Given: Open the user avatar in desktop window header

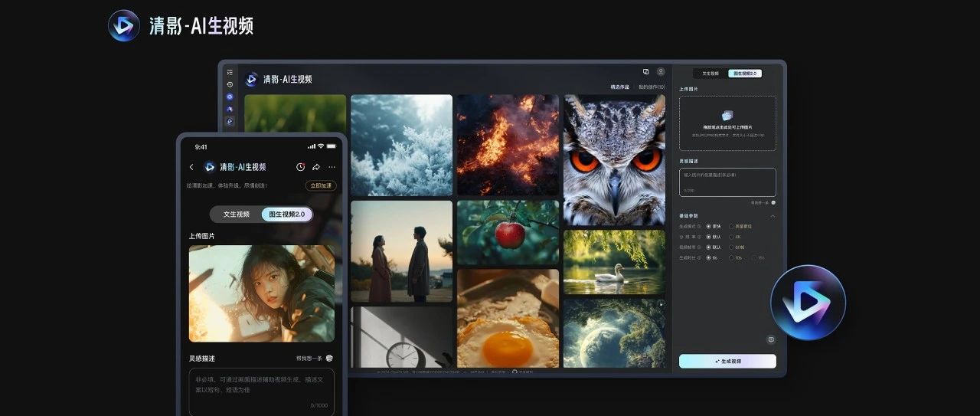Looking at the screenshot, I should coord(661,71).
